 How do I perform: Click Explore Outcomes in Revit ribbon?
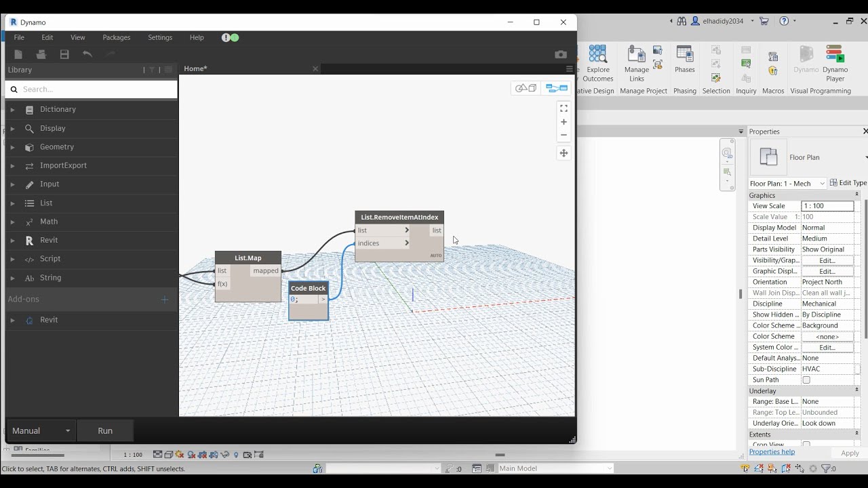[x=597, y=64]
